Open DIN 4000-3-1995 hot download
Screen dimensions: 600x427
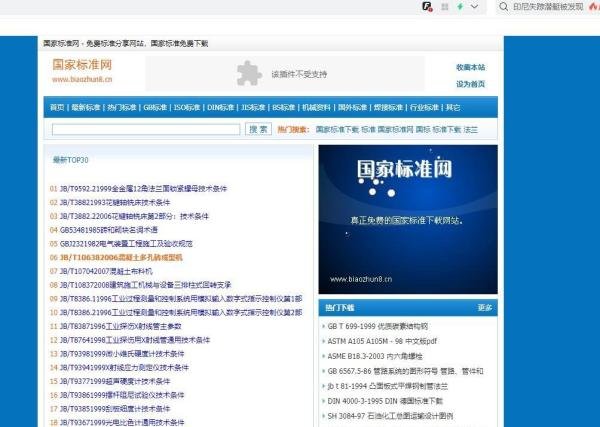(385, 401)
